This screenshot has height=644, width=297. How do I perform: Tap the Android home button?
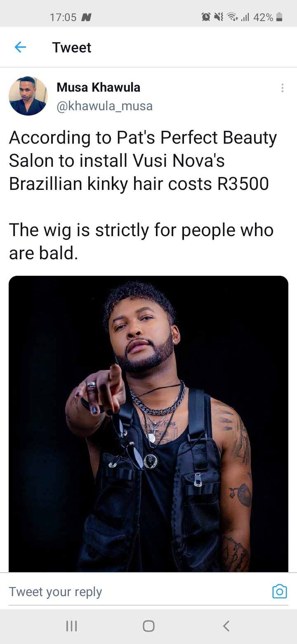(x=148, y=626)
